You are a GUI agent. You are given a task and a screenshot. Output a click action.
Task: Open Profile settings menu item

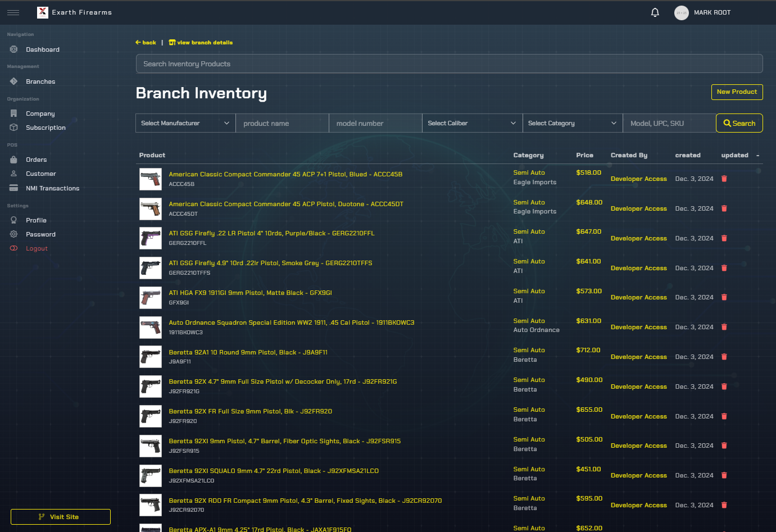36,220
